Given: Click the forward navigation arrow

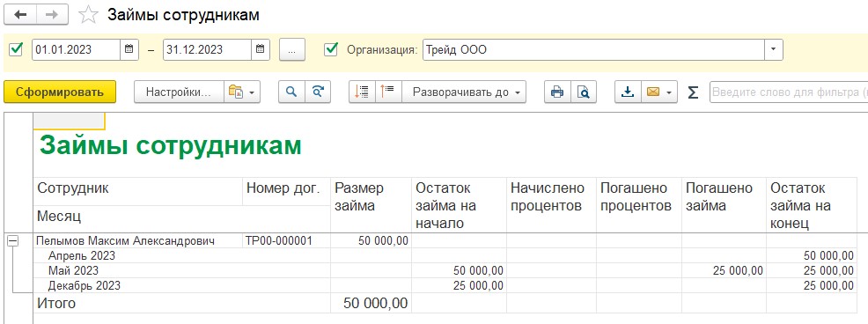Looking at the screenshot, I should coord(52,15).
